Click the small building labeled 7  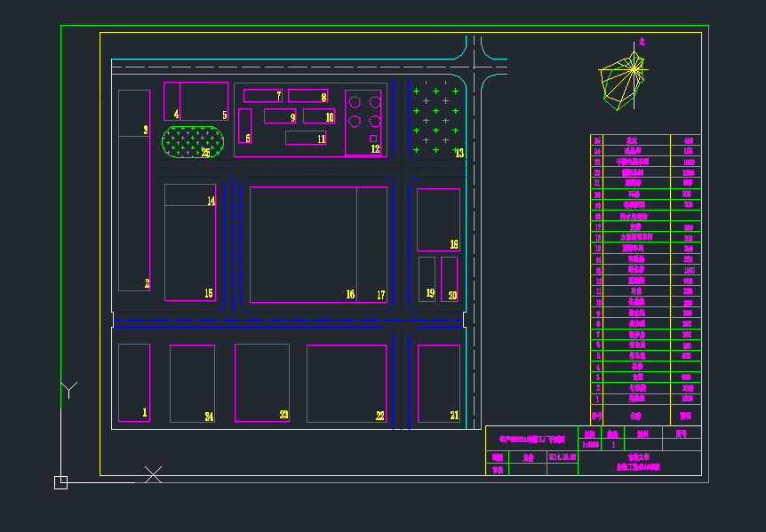(261, 95)
